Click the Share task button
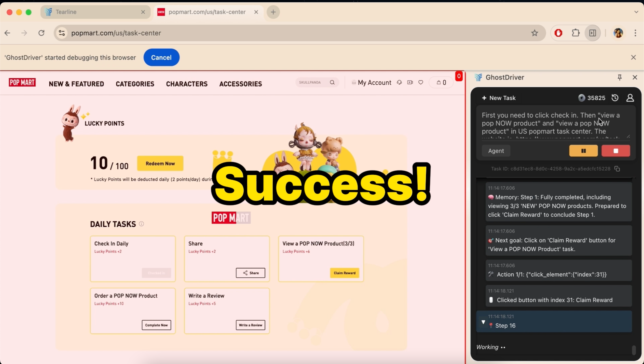The width and height of the screenshot is (644, 364). click(x=250, y=273)
